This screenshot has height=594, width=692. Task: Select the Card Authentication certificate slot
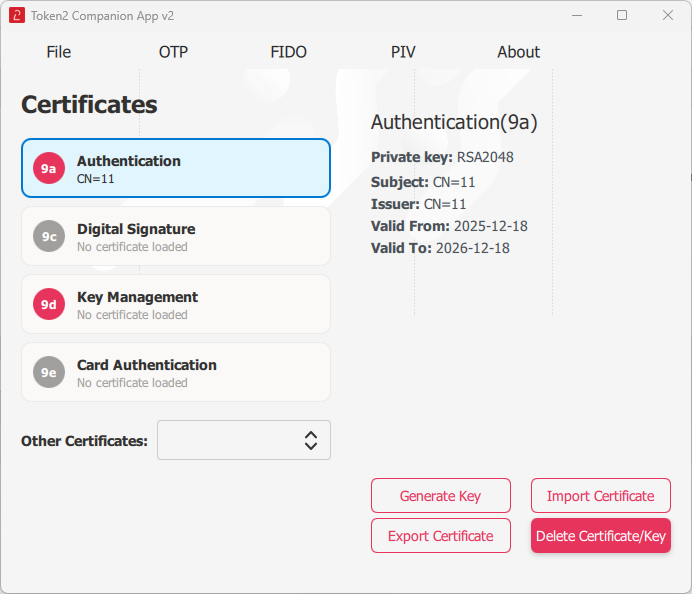(176, 372)
